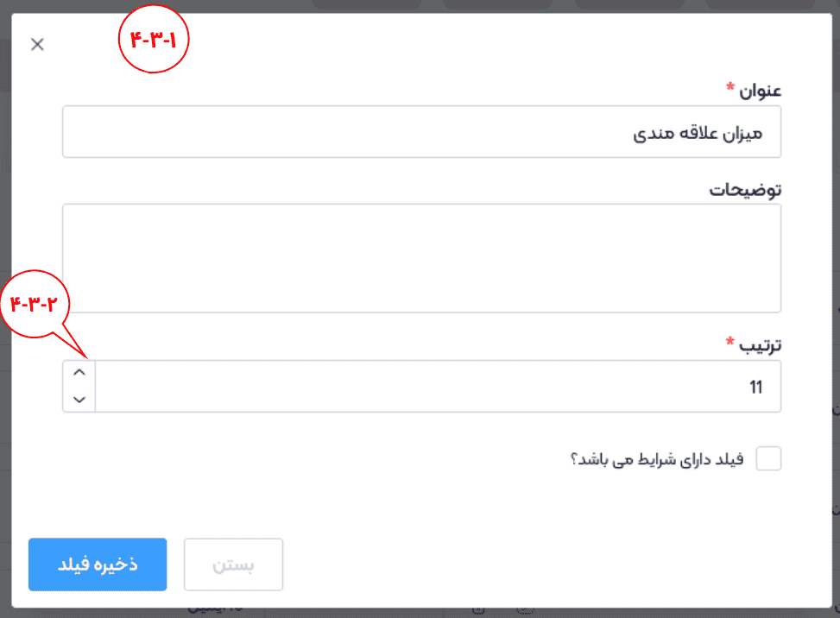Image resolution: width=840 pixels, height=618 pixels.
Task: Enable the فیلد دارای شرایط checkbox
Action: pyautogui.click(x=768, y=459)
